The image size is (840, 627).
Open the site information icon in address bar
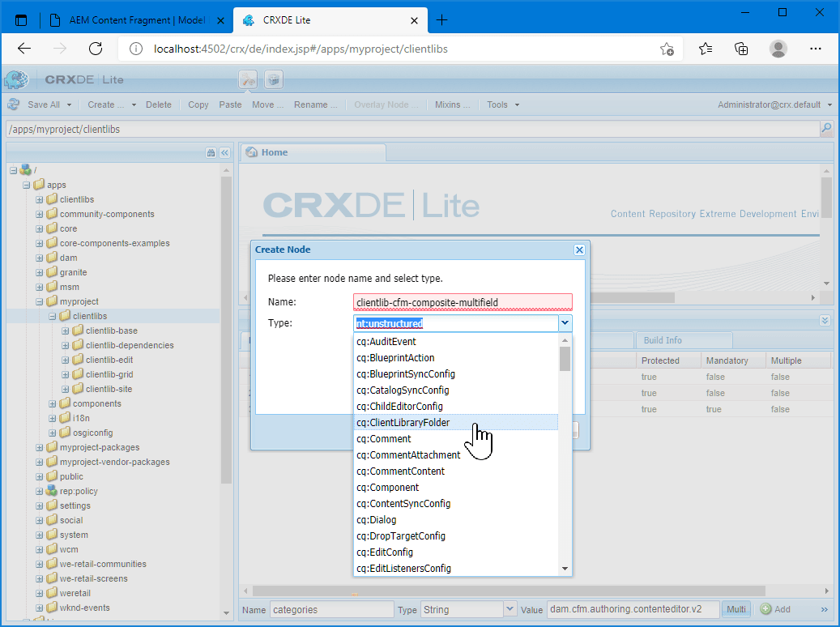[x=136, y=49]
